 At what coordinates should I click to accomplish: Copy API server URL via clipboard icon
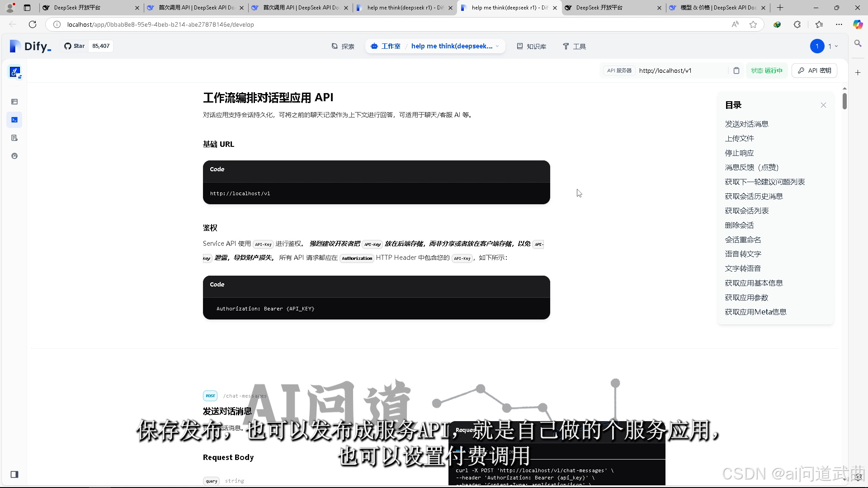[x=736, y=70]
